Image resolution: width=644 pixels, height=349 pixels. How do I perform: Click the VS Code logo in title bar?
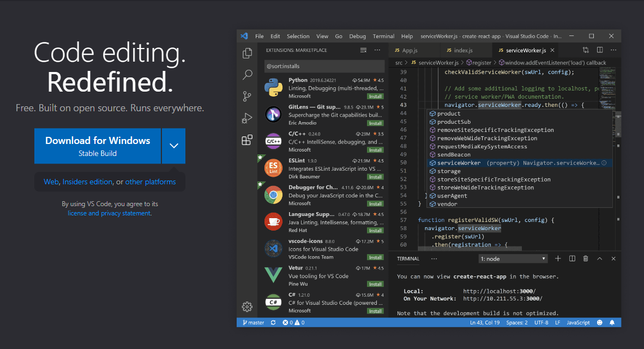(x=244, y=36)
